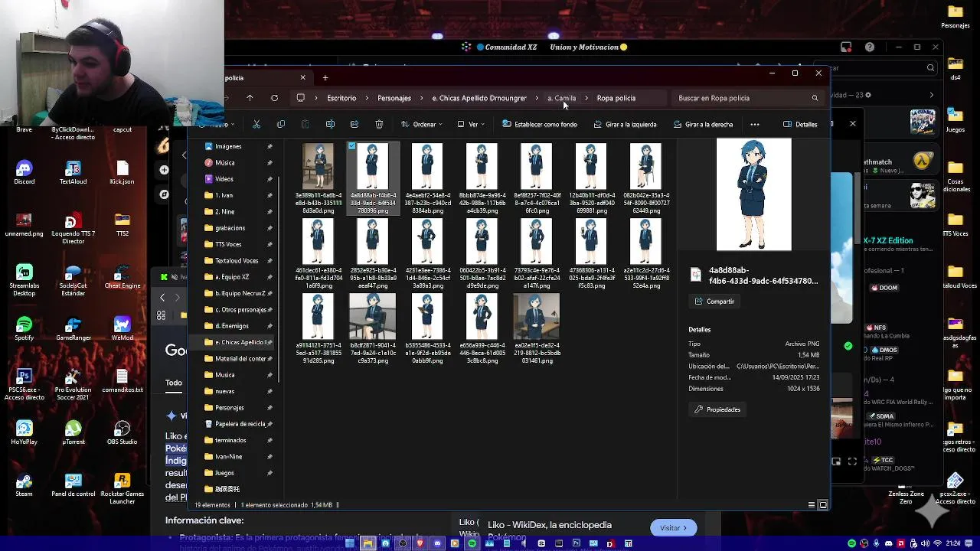This screenshot has width=980, height=551.
Task: Click Establecer como fondo
Action: point(540,124)
